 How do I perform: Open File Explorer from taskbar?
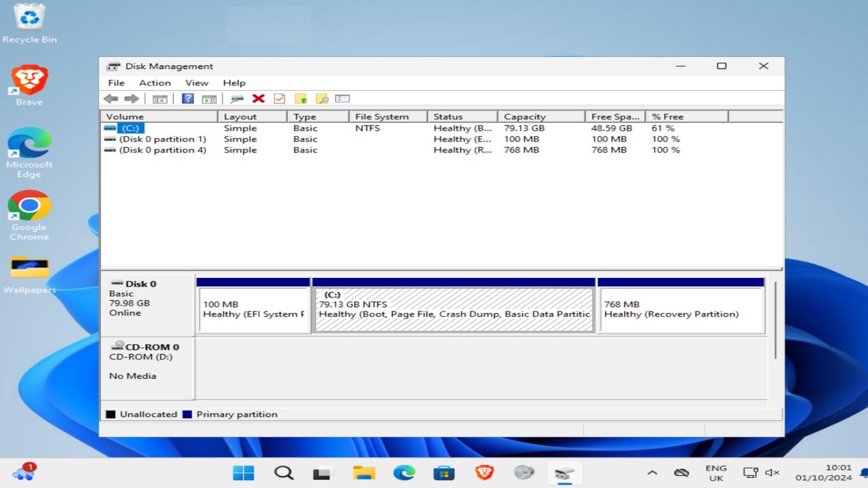click(x=364, y=473)
